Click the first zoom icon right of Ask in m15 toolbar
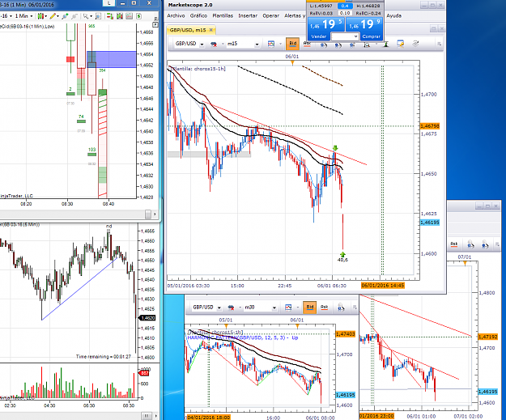The height and width of the screenshot is (420, 506). coord(323,45)
